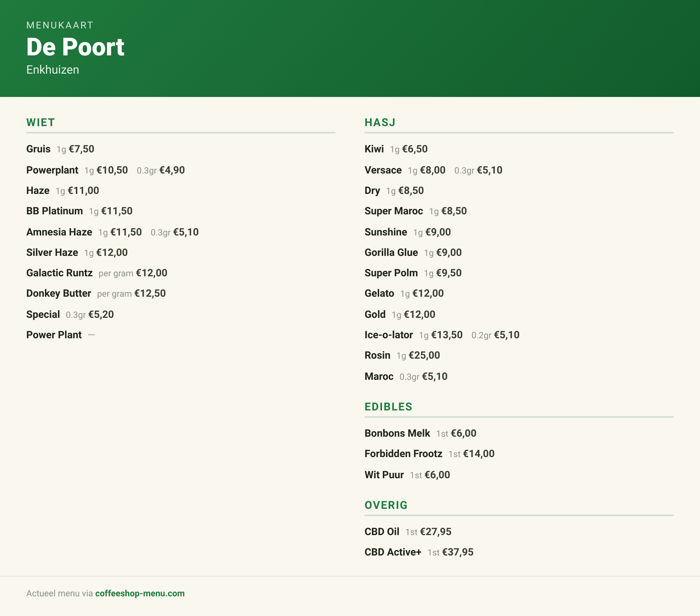Screen dimensions: 700x616
Task: Click Versace 1g price €8,00
Action: [433, 170]
